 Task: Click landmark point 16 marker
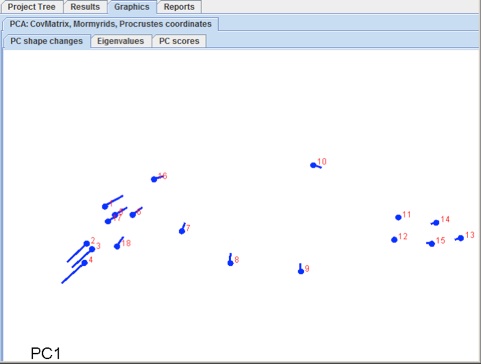pyautogui.click(x=154, y=179)
